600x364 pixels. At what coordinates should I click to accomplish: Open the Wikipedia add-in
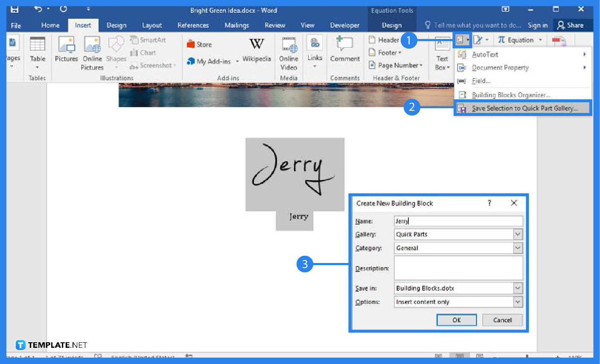[x=256, y=49]
